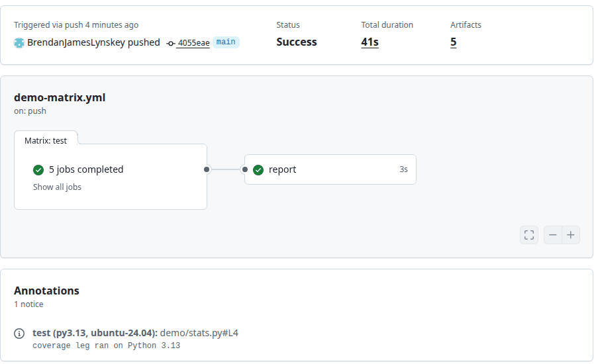This screenshot has width=596, height=364.
Task: Click the fullscreen workflow graph icon
Action: (x=529, y=235)
